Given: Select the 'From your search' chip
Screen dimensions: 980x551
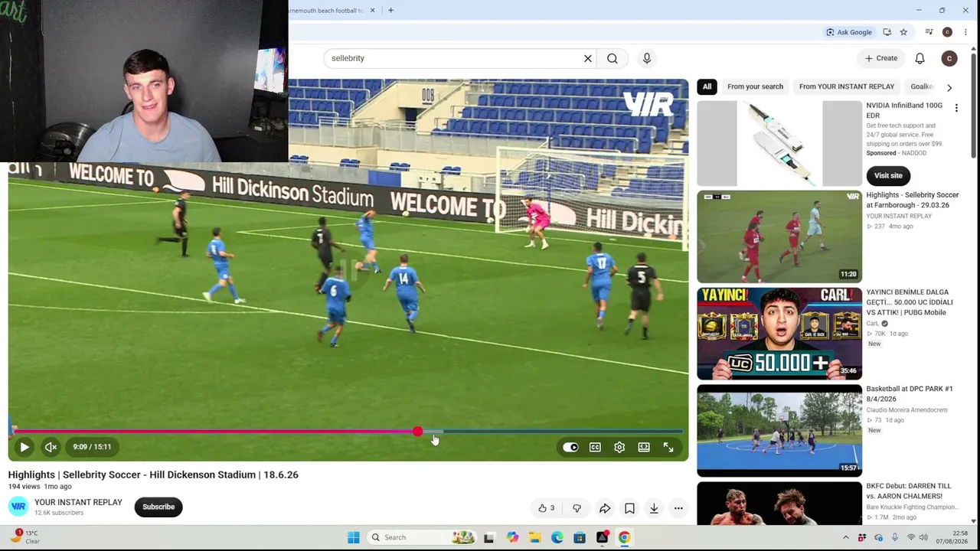Looking at the screenshot, I should 755,86.
